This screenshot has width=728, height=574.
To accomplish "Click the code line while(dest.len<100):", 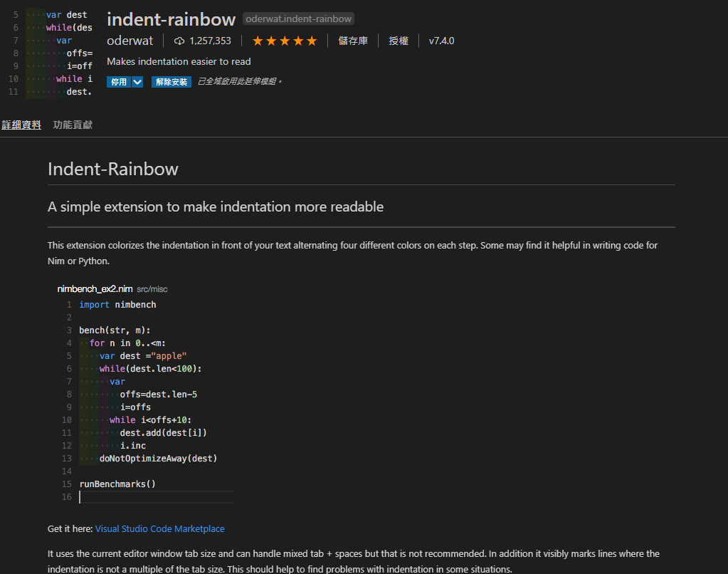I will [x=150, y=369].
